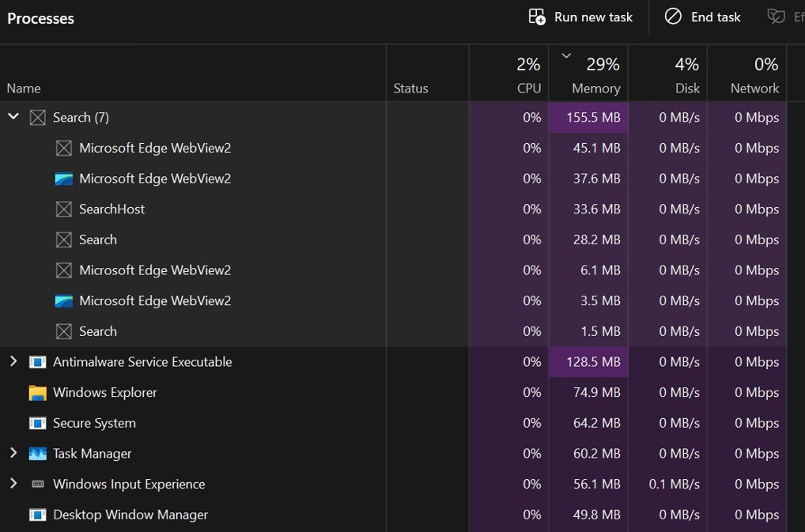Click the Task Manager graph icon
Image resolution: width=805 pixels, height=532 pixels.
pos(37,454)
